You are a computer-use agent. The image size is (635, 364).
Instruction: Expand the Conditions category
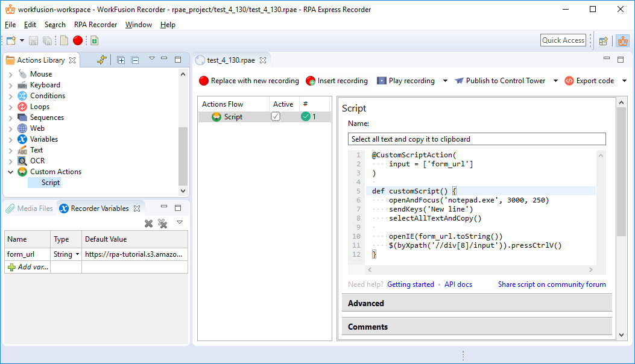coord(11,96)
